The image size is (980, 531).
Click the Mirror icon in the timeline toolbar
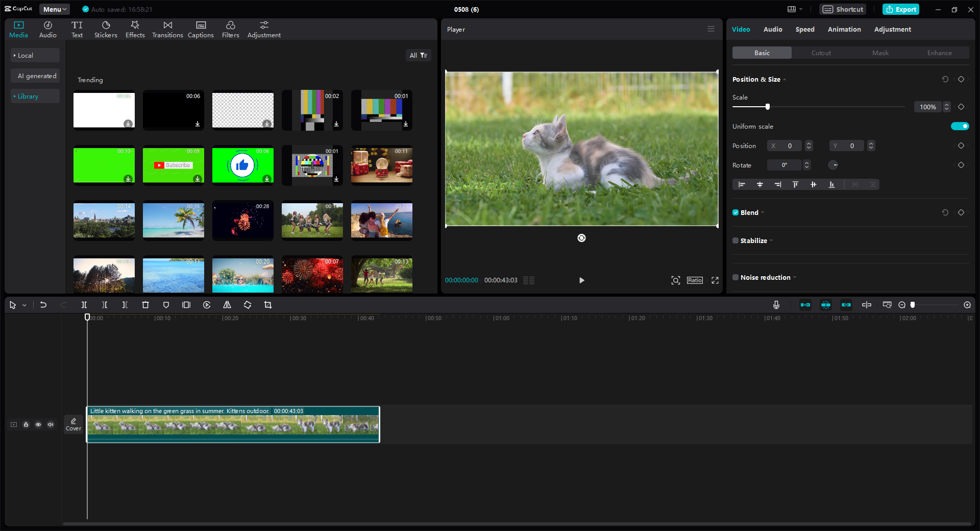click(227, 305)
